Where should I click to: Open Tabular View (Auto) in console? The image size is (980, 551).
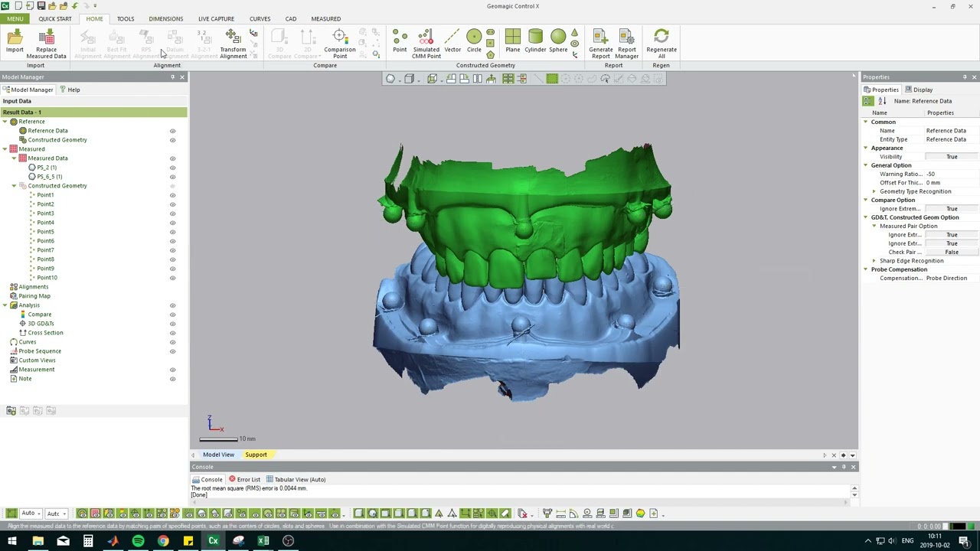point(296,479)
